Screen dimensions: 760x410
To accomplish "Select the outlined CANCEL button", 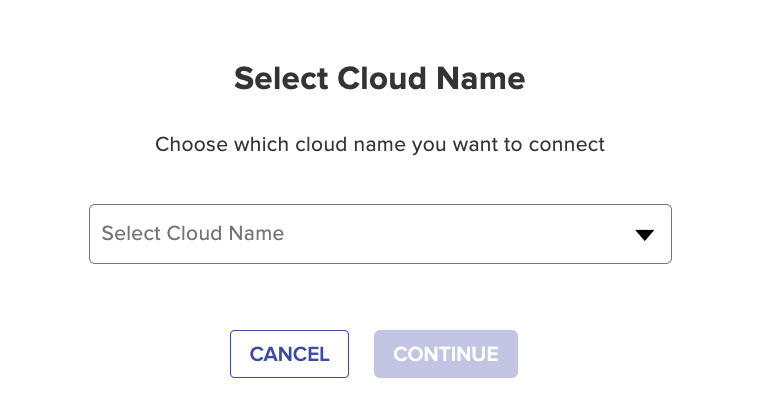I will [x=289, y=354].
